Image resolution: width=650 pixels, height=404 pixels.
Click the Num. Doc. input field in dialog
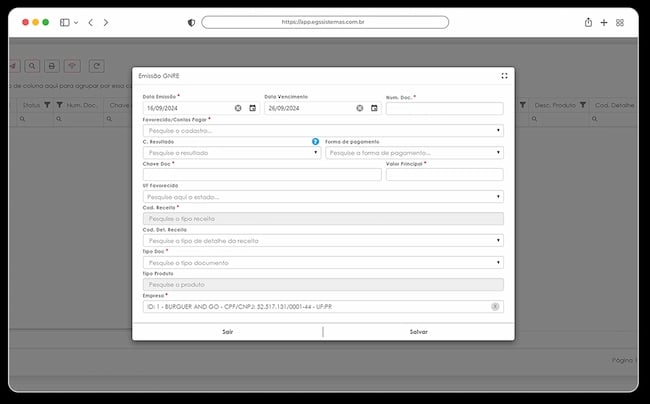click(x=445, y=109)
